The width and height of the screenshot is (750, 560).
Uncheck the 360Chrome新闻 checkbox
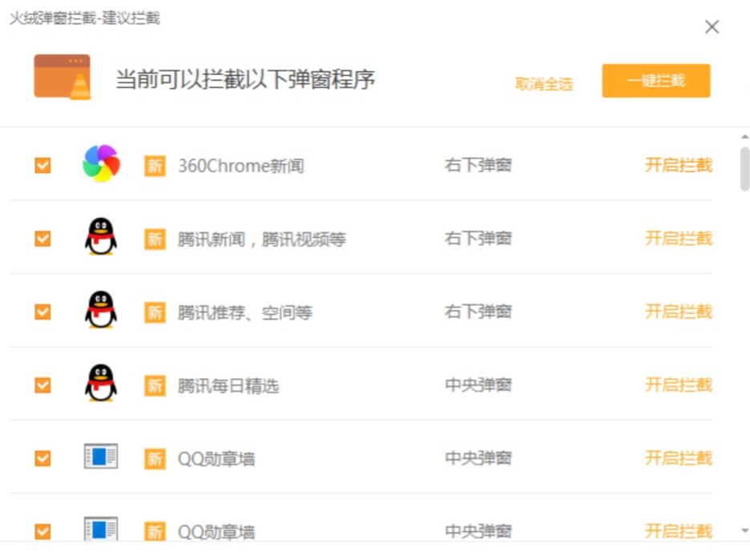42,166
